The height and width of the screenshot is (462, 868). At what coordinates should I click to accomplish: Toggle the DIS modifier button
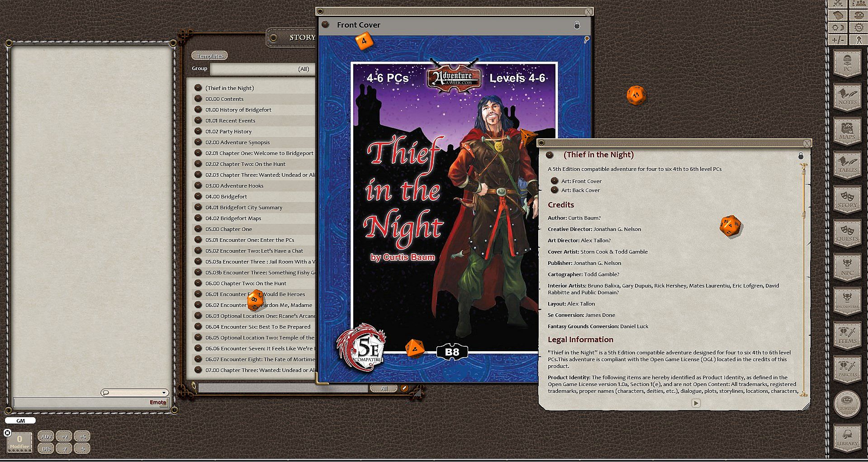pyautogui.click(x=46, y=448)
